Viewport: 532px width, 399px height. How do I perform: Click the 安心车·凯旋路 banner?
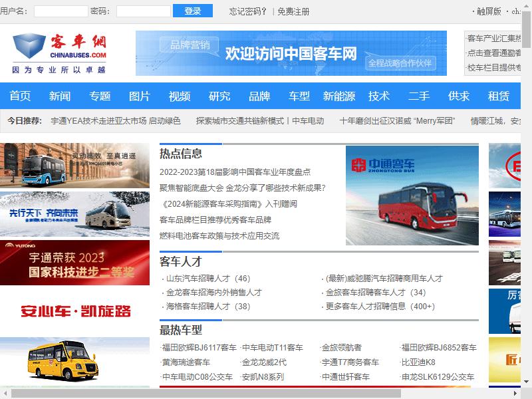click(74, 311)
